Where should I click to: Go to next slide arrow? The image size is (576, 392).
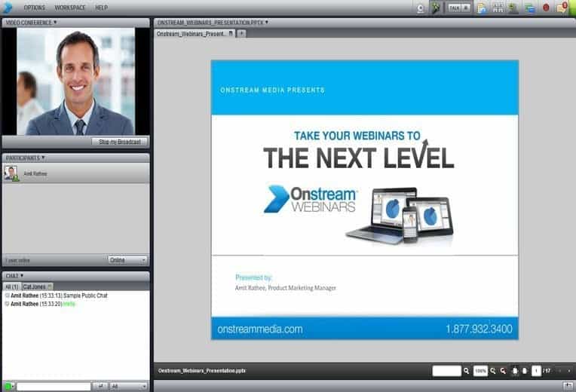tap(569, 371)
